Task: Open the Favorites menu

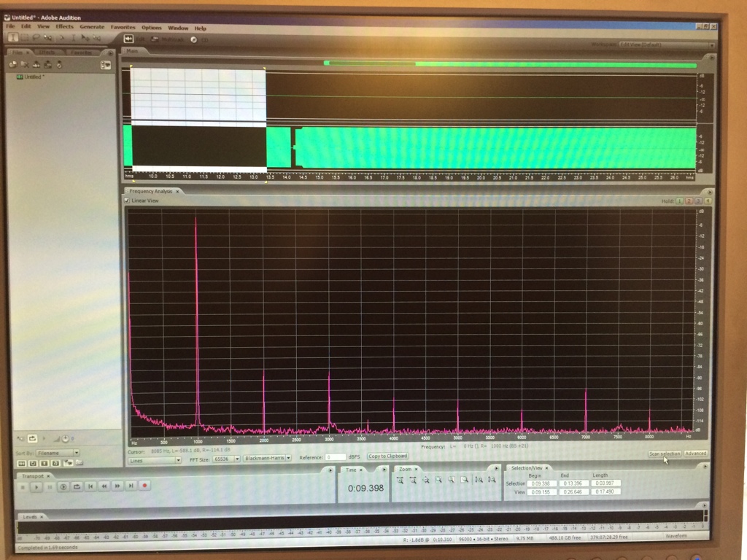Action: 123,28
